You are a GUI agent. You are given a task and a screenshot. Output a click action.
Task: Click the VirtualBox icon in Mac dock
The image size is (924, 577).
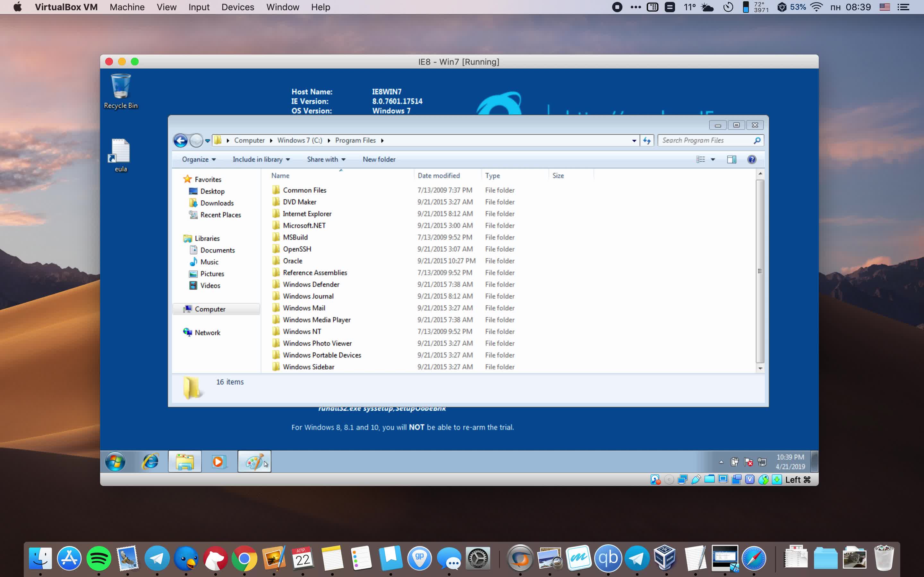coord(664,558)
